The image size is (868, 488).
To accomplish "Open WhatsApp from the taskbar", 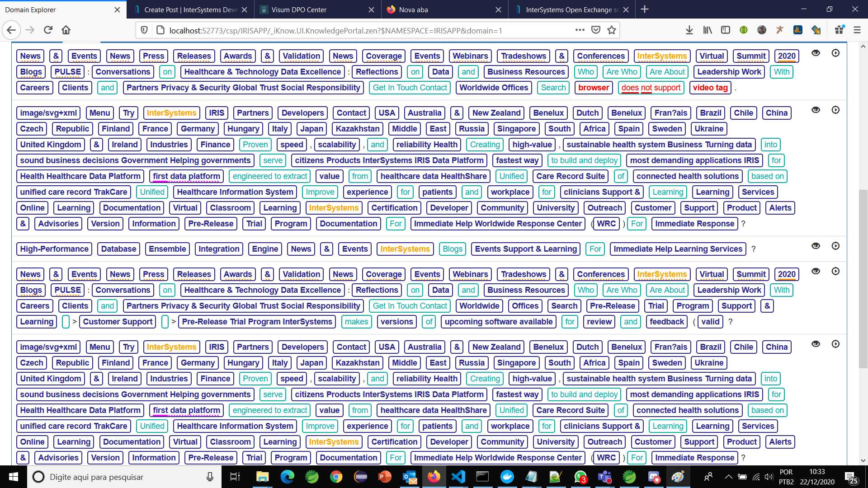I will coord(580,477).
